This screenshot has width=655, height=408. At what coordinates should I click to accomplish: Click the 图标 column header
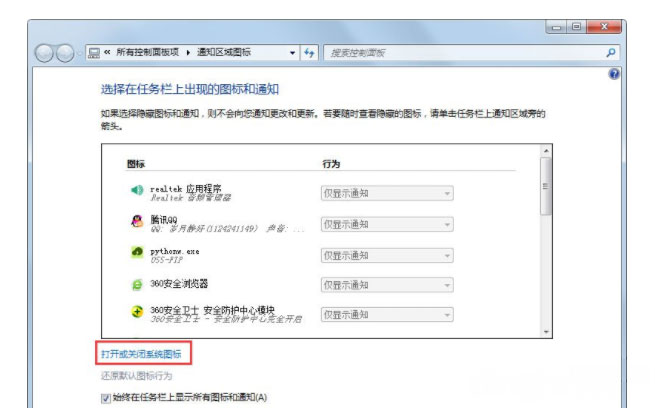pos(136,164)
